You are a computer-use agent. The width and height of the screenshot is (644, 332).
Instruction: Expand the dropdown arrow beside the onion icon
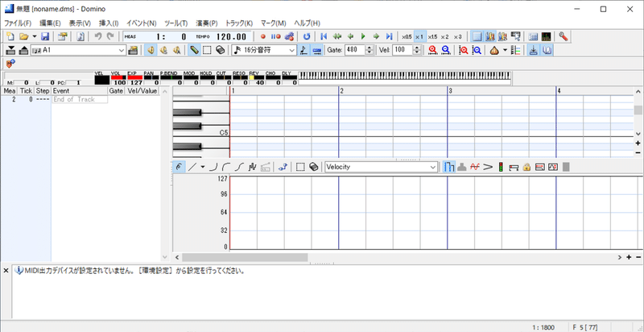point(505,50)
